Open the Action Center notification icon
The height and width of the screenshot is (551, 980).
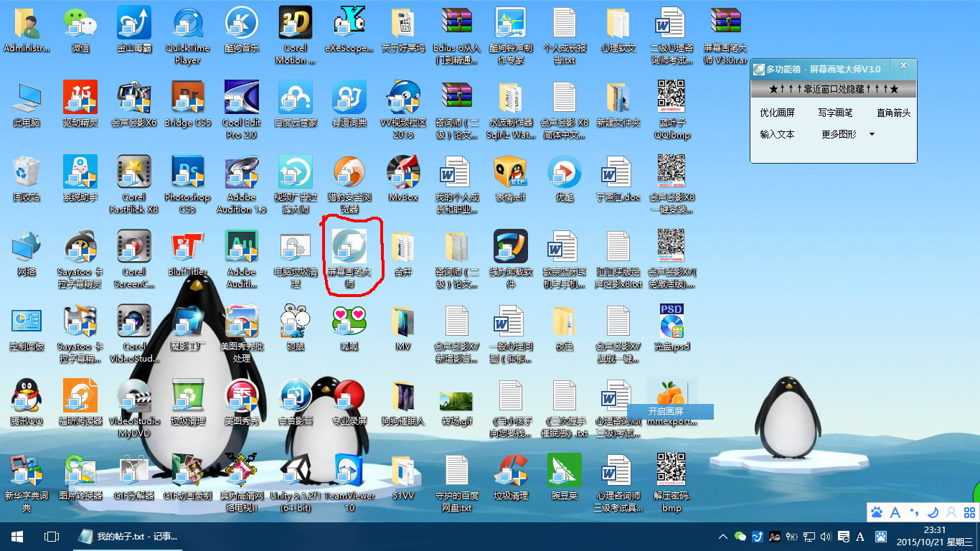click(843, 537)
